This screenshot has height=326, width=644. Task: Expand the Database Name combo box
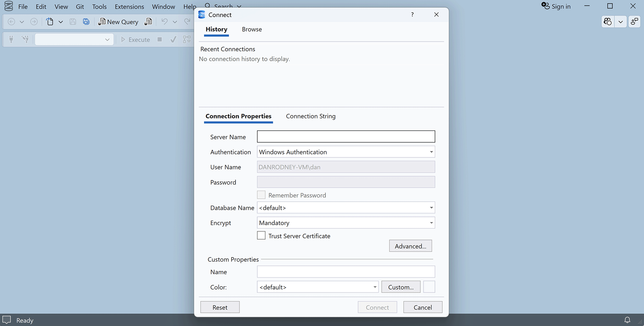pyautogui.click(x=431, y=208)
